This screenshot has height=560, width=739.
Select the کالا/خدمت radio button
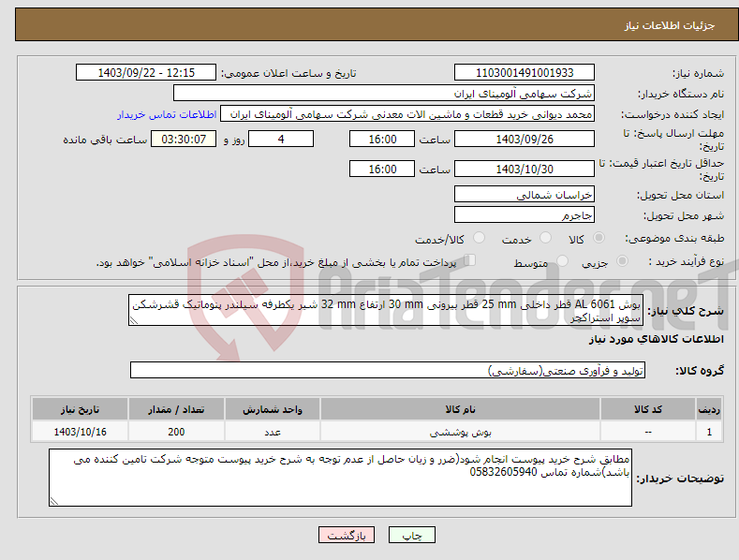[479, 238]
